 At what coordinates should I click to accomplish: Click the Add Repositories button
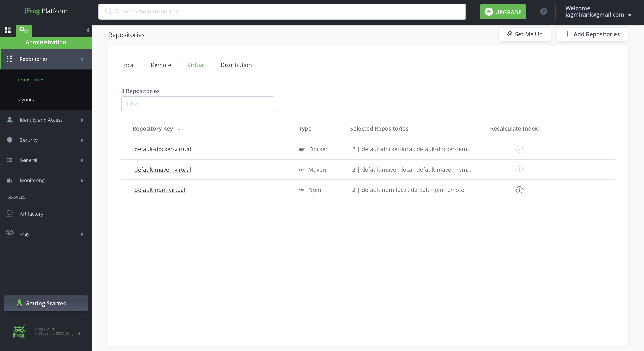pos(592,34)
